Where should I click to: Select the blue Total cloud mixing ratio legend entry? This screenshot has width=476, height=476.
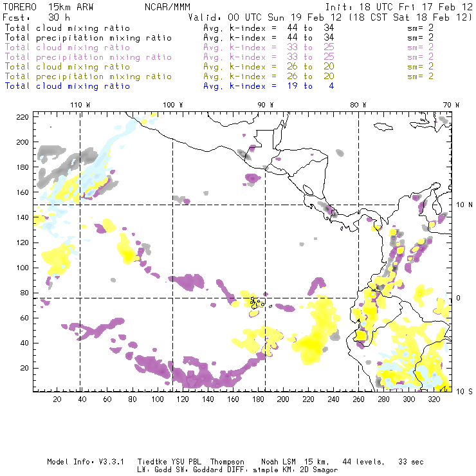[67, 86]
